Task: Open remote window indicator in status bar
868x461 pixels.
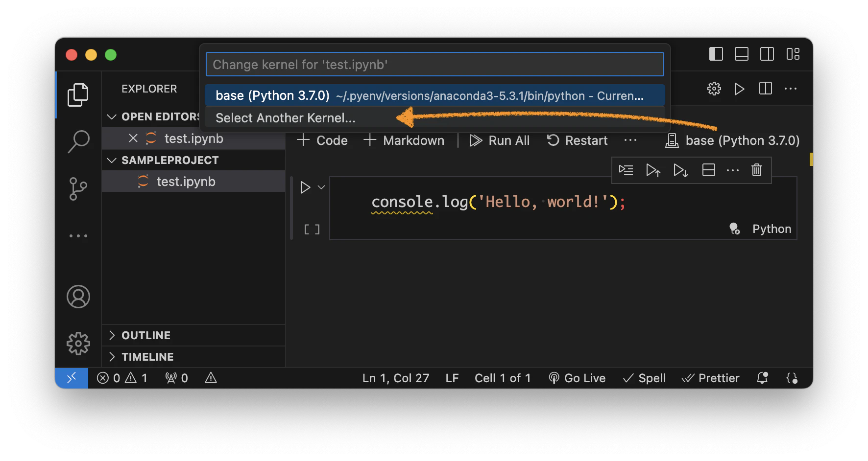Action: 72,378
